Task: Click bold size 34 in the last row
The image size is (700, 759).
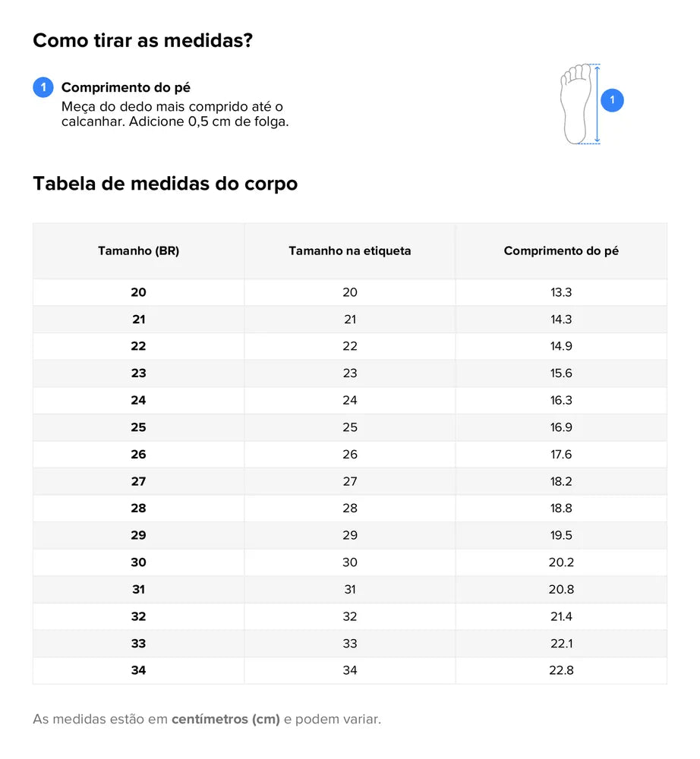Action: [x=138, y=670]
